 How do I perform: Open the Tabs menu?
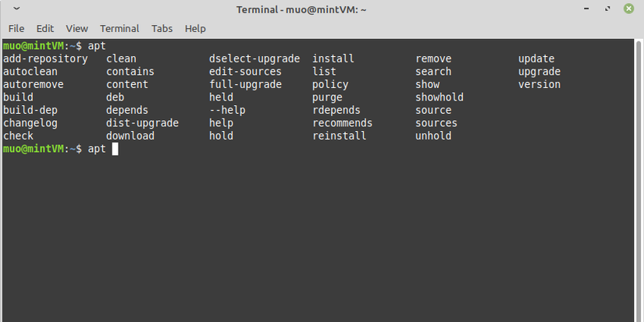click(x=162, y=28)
